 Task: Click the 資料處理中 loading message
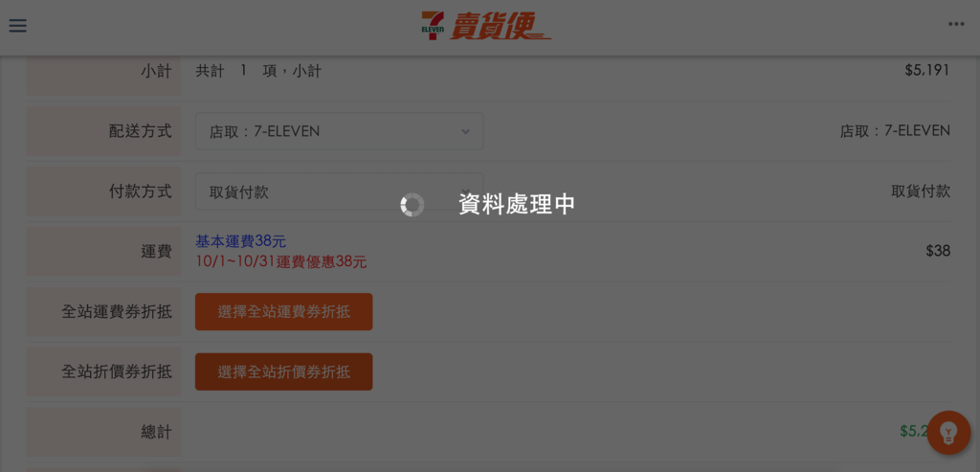pyautogui.click(x=517, y=205)
